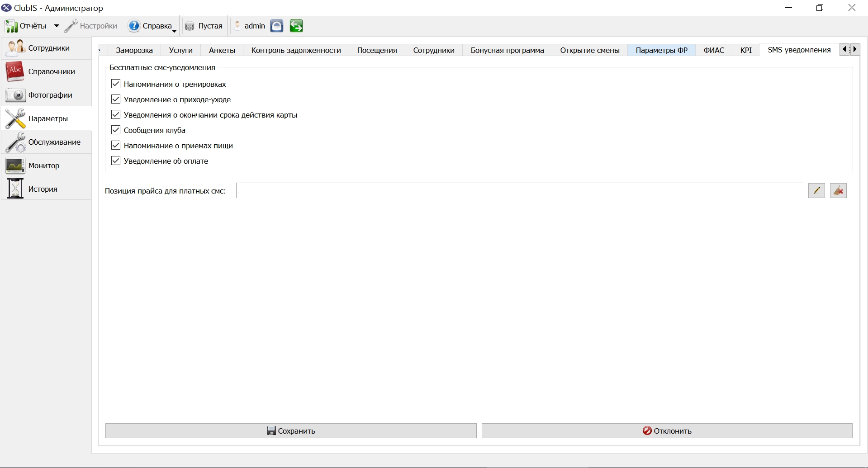Go to Фотографии camera section
The height and width of the screenshot is (468, 868).
click(x=46, y=95)
